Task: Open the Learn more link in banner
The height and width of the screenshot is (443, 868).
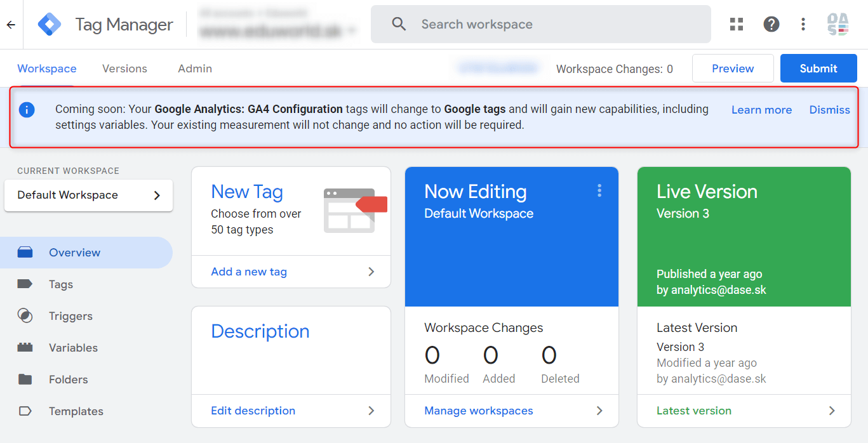Action: [x=761, y=110]
